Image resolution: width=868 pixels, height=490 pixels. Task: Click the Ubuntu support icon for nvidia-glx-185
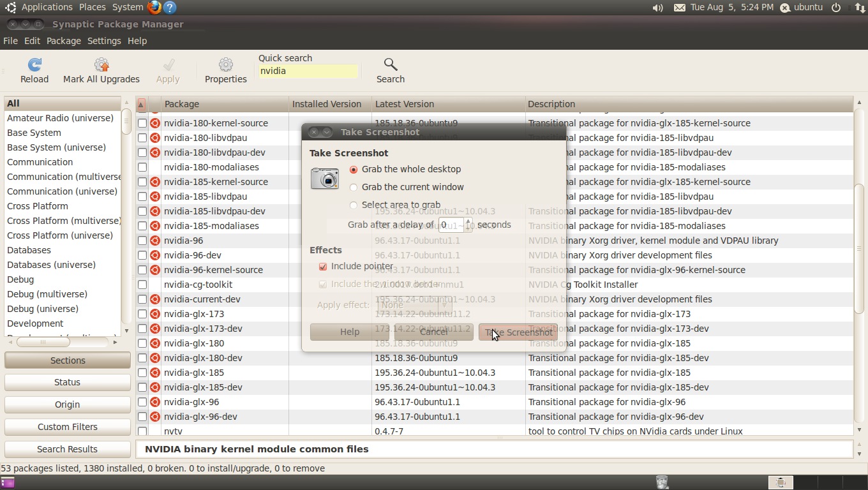coord(155,373)
